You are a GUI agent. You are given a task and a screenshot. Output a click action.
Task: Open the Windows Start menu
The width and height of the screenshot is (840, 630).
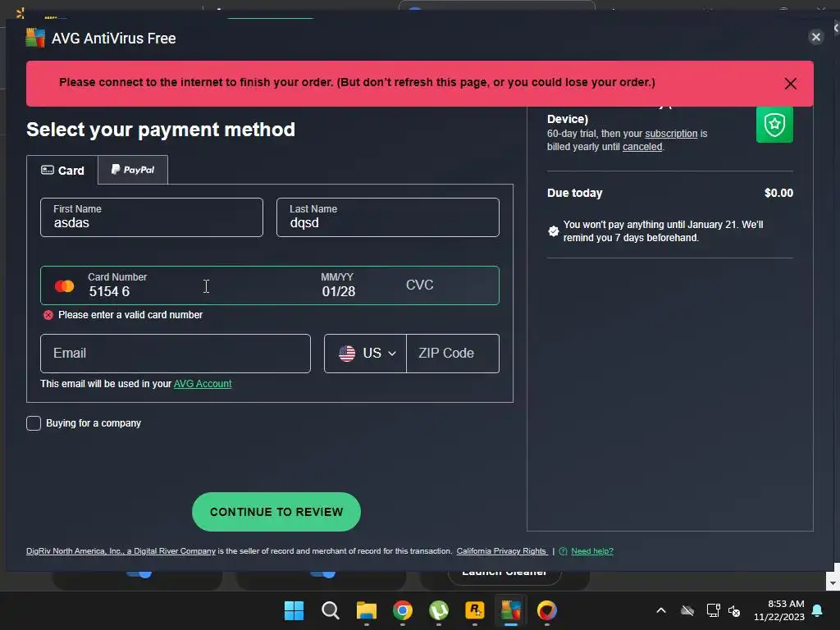(x=294, y=610)
